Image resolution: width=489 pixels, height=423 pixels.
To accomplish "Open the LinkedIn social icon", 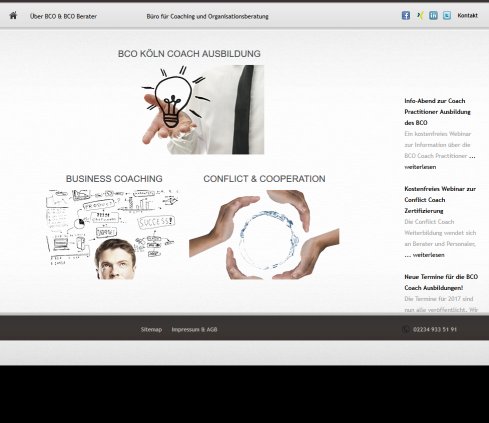I will click(433, 15).
